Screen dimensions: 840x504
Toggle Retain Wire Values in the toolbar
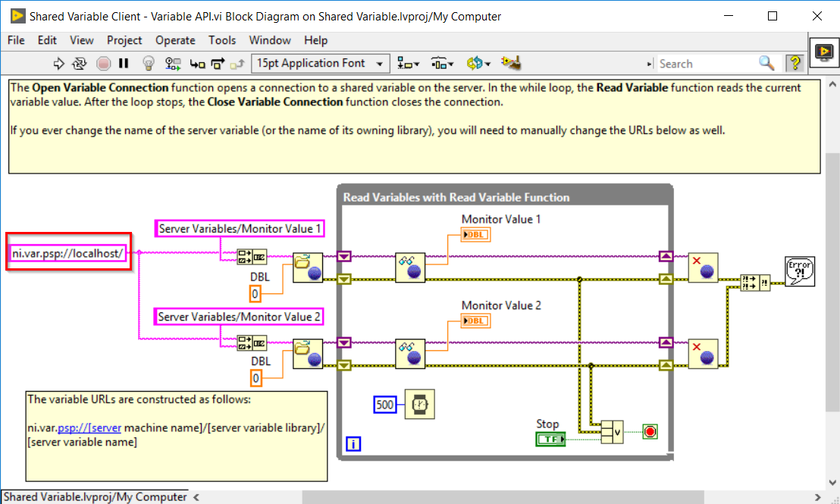pyautogui.click(x=172, y=64)
